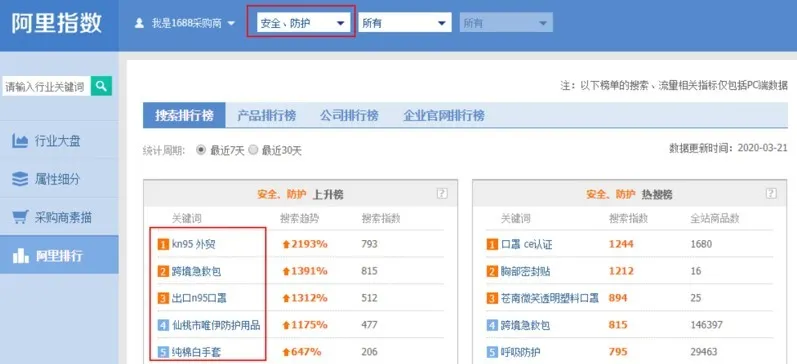Image resolution: width=797 pixels, height=364 pixels.
Task: Click the 阿里指数 logo
Action: point(56,24)
